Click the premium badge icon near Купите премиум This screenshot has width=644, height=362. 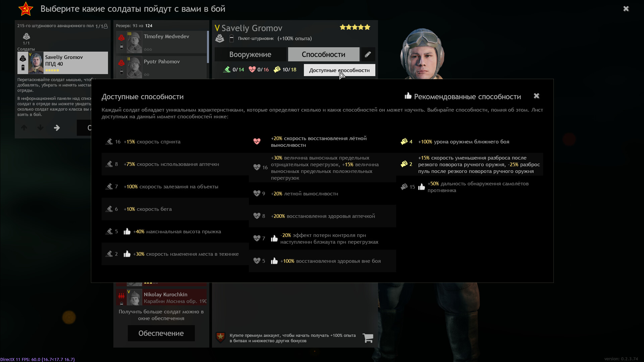[x=220, y=337]
